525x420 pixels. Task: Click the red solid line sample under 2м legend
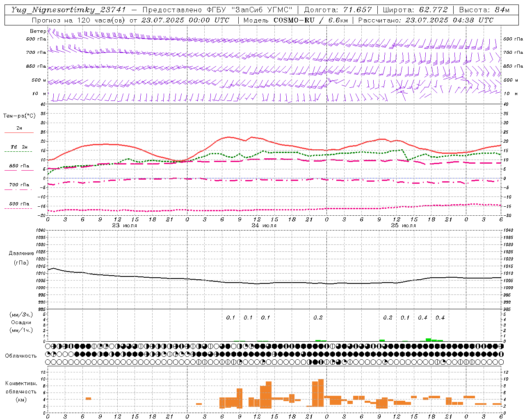pyautogui.click(x=19, y=133)
